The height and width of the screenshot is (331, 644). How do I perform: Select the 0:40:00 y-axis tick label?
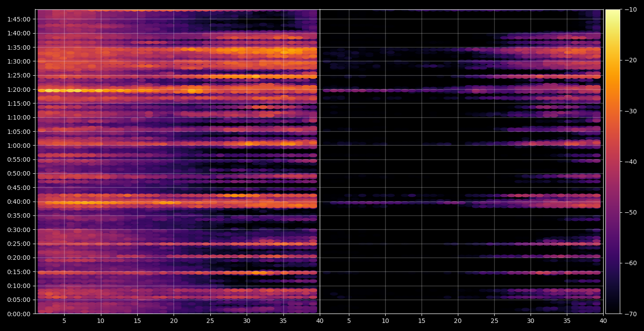tap(19, 202)
